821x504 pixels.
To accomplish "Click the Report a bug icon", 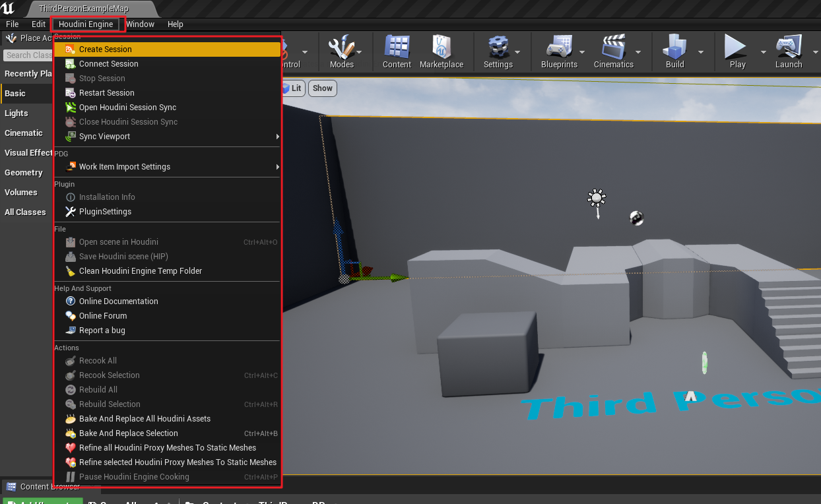I will [x=70, y=331].
